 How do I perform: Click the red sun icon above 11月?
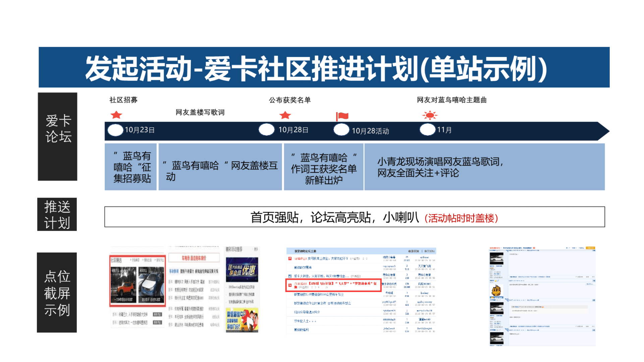(x=430, y=116)
